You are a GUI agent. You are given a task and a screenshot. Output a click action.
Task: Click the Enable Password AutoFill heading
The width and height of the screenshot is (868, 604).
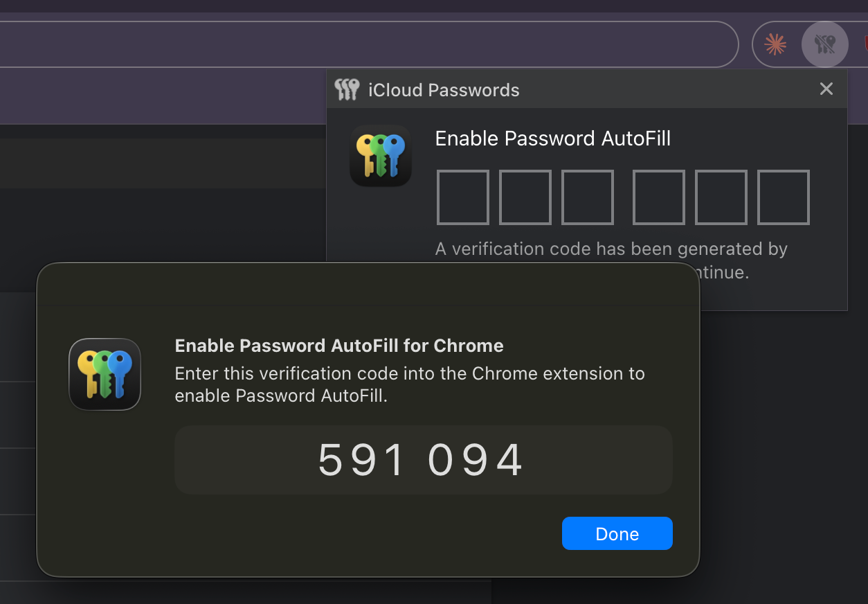coord(552,139)
